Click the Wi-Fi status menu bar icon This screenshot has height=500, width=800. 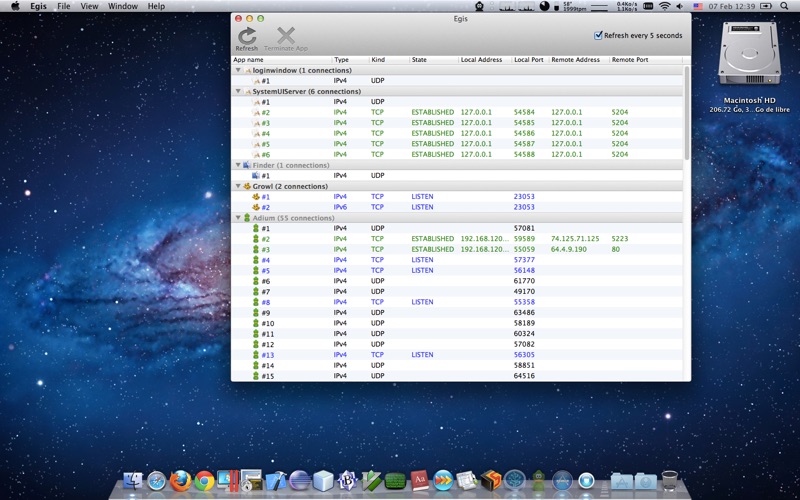tap(664, 6)
